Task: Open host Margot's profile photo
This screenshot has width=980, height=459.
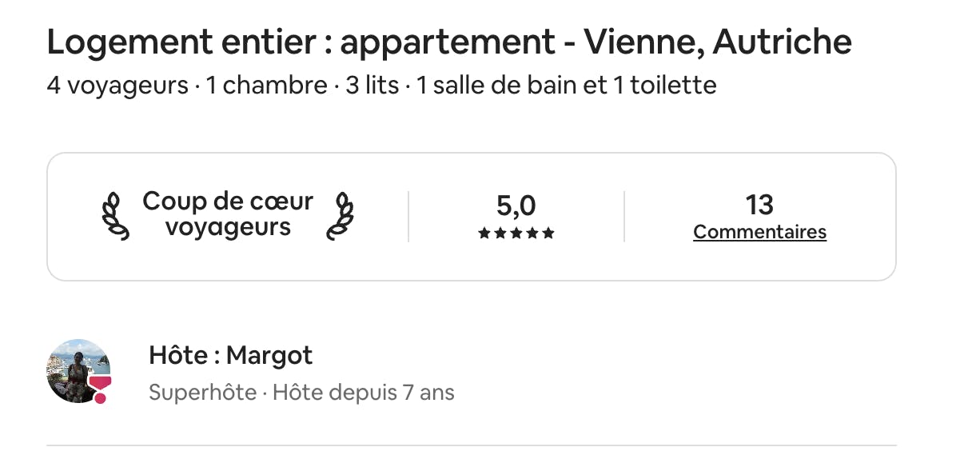Action: [78, 370]
